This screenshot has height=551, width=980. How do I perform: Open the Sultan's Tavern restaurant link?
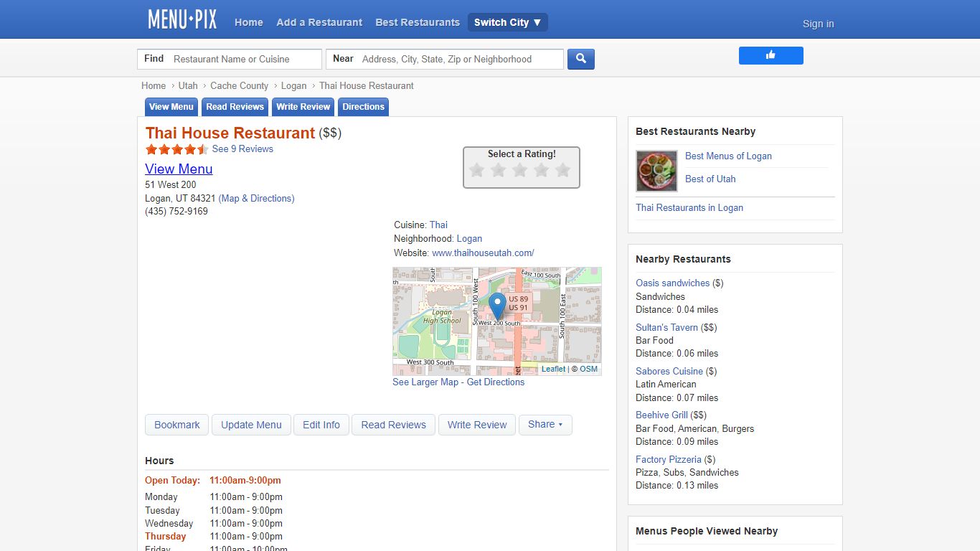pos(666,327)
